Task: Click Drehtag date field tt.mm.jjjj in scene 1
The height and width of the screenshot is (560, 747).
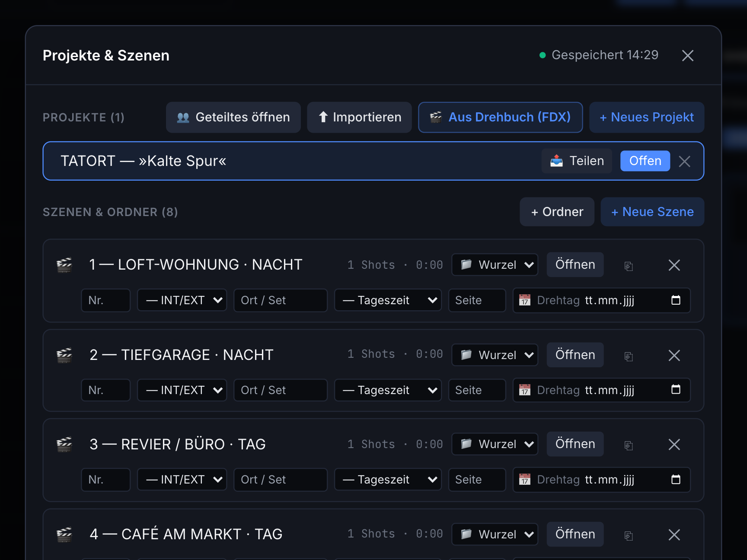Action: 610,300
